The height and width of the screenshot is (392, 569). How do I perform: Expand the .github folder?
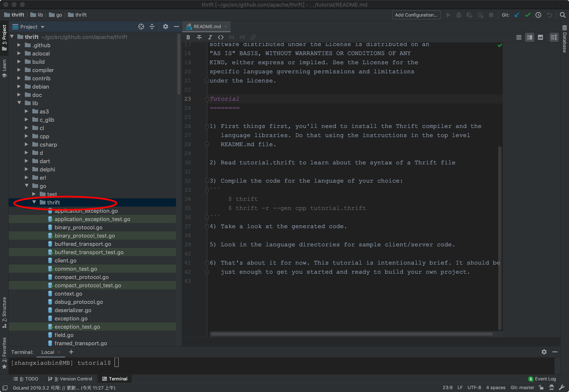click(19, 45)
